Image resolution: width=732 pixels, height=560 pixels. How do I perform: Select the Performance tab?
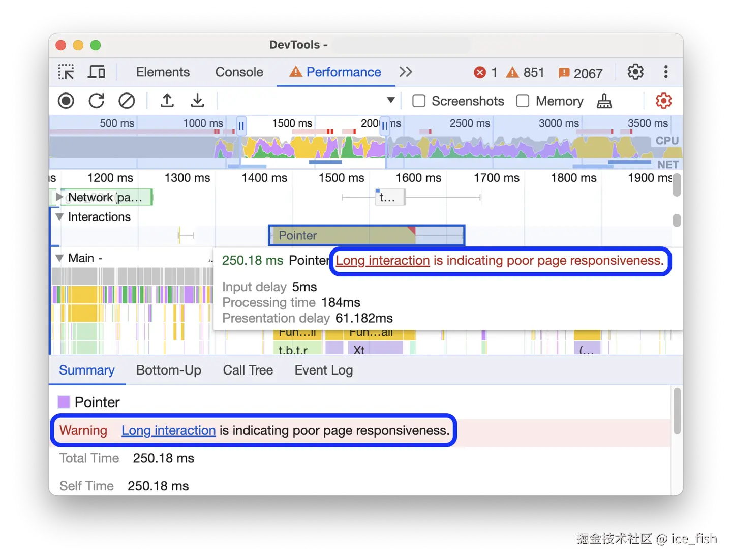(x=335, y=72)
